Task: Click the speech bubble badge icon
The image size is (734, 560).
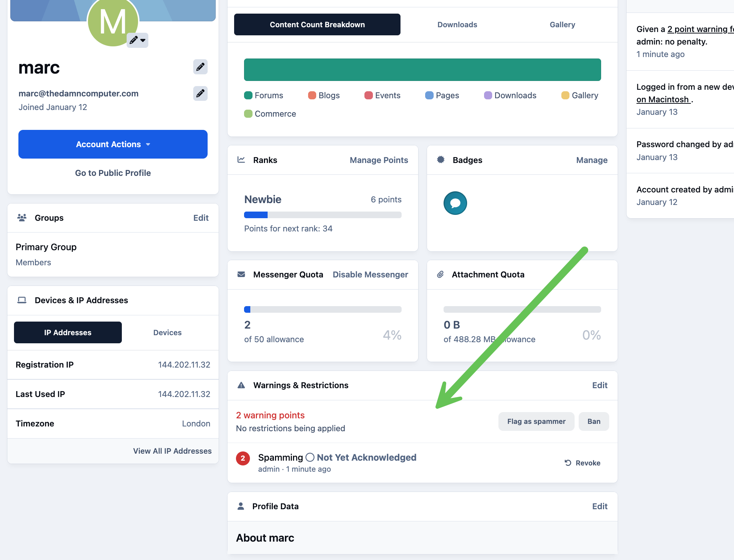Action: (x=455, y=203)
